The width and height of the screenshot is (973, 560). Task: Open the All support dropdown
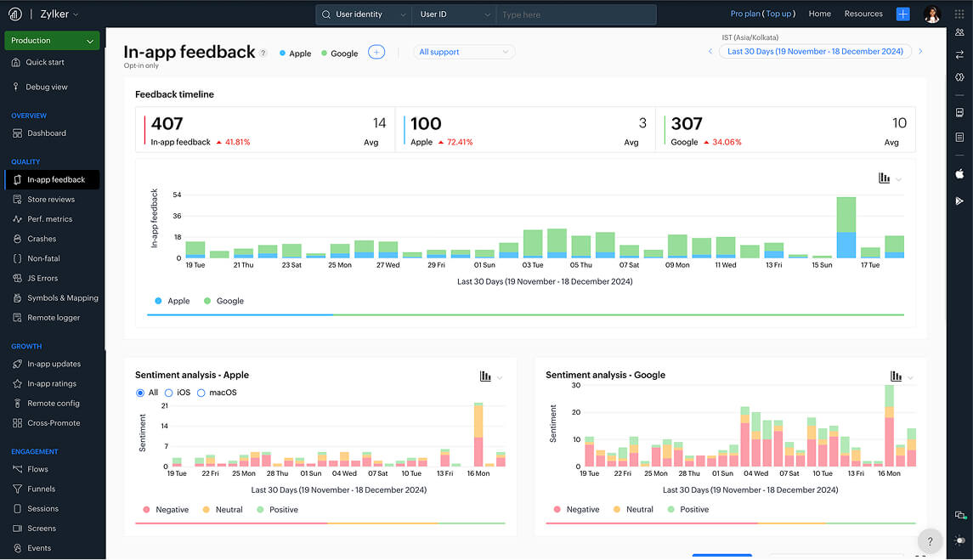463,52
